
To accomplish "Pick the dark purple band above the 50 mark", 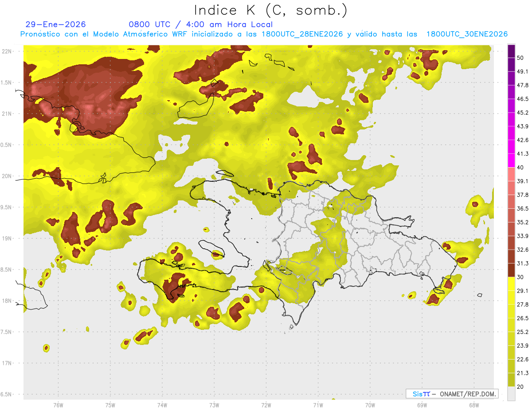I will click(x=511, y=51).
